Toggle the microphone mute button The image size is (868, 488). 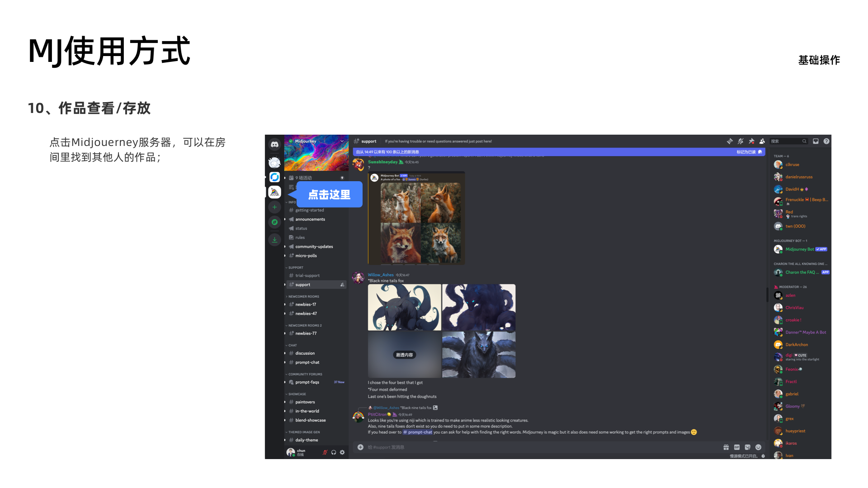(x=325, y=452)
